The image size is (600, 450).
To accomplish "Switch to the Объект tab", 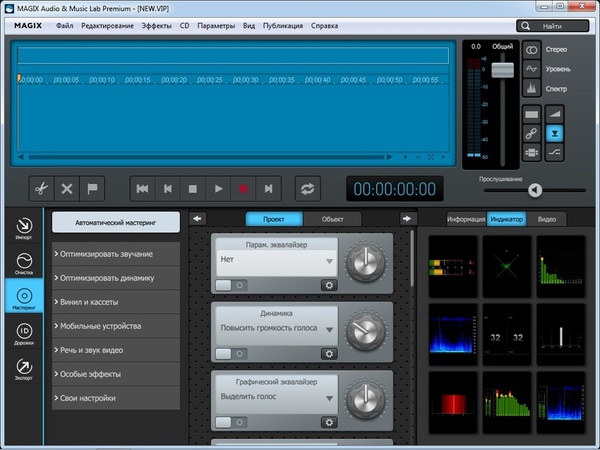I will click(x=332, y=219).
